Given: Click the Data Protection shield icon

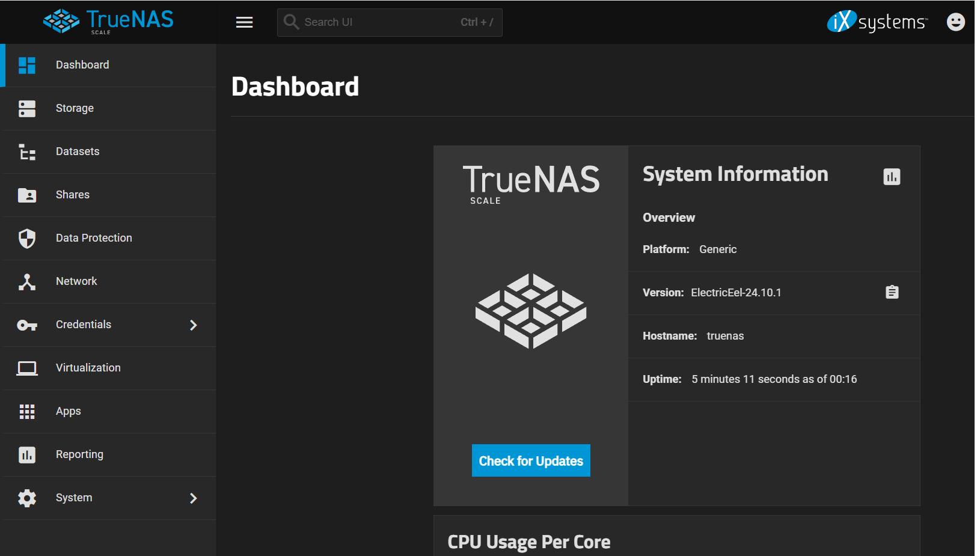Looking at the screenshot, I should [27, 238].
